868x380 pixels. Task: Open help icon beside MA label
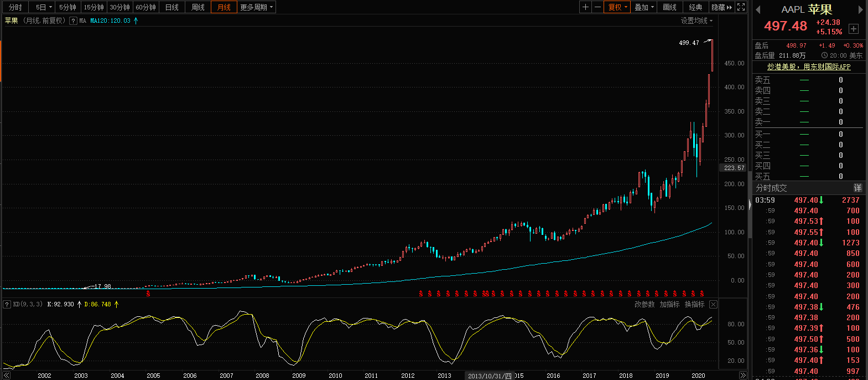coord(73,20)
